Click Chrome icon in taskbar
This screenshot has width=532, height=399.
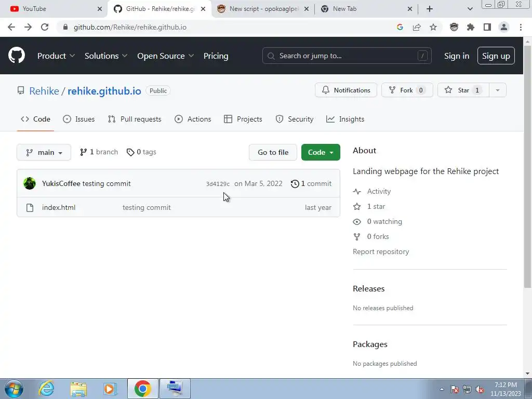(x=142, y=389)
